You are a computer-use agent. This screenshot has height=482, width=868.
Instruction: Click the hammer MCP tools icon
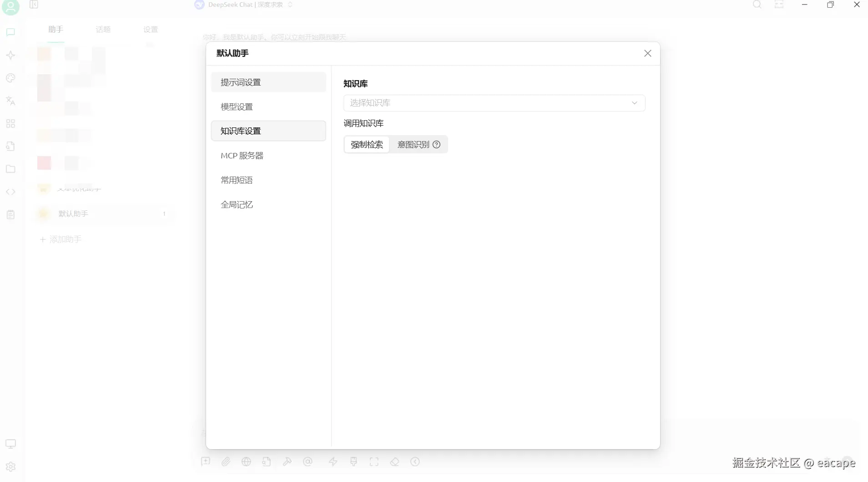tap(287, 462)
